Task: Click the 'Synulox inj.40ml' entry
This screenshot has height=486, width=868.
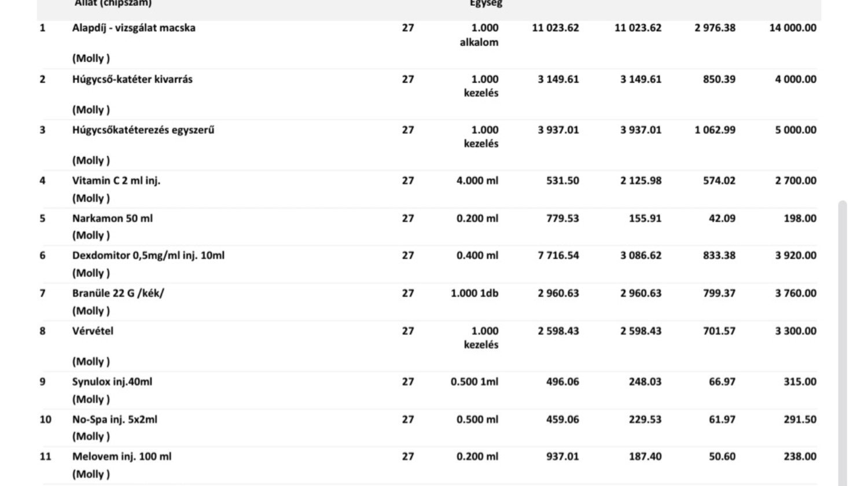Action: pos(112,382)
